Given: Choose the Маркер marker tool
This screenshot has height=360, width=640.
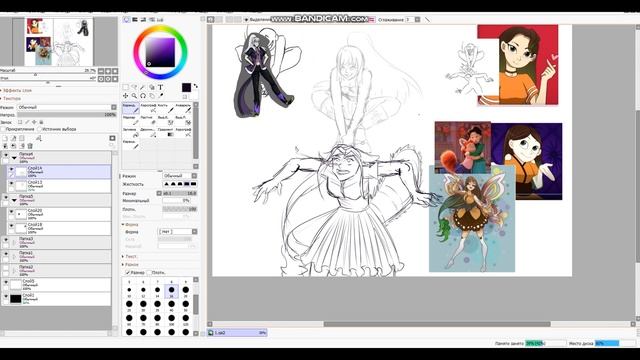Looking at the screenshot, I should pos(131,120).
